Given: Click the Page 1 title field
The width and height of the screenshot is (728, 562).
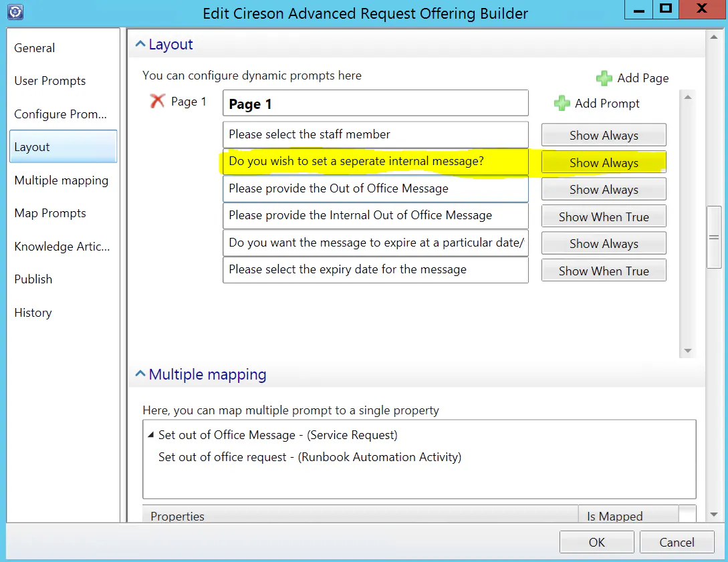Looking at the screenshot, I should 376,103.
